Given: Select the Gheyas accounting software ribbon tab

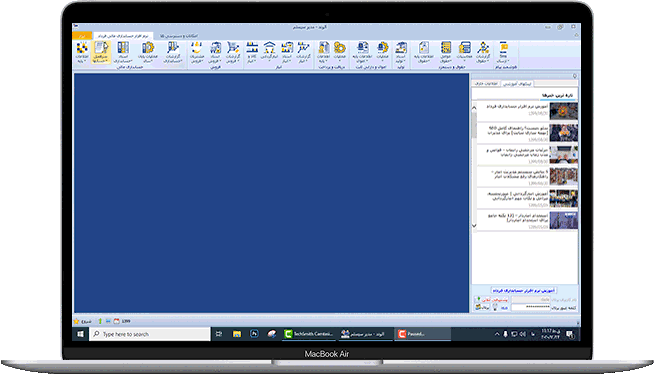Looking at the screenshot, I should [123, 36].
